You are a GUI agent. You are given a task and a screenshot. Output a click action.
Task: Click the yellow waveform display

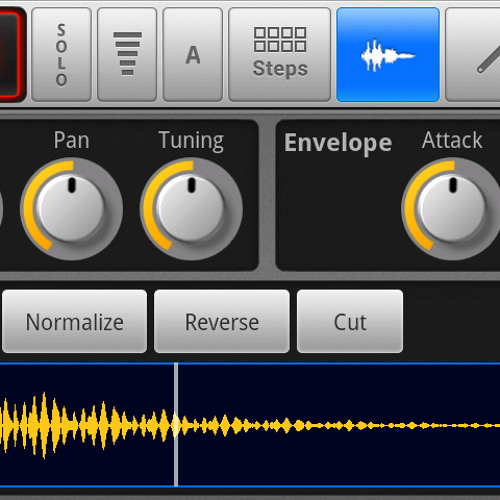250,425
